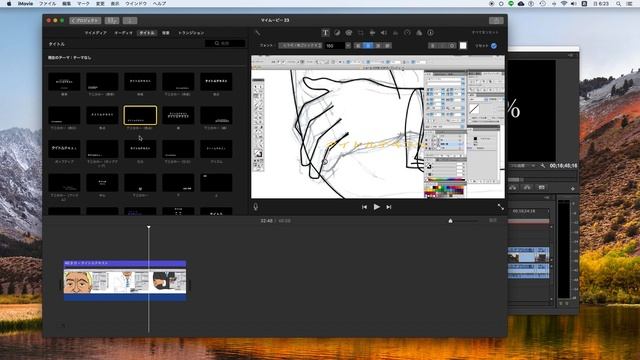Select the Title (T) settings icon
This screenshot has width=640, height=360.
click(325, 33)
